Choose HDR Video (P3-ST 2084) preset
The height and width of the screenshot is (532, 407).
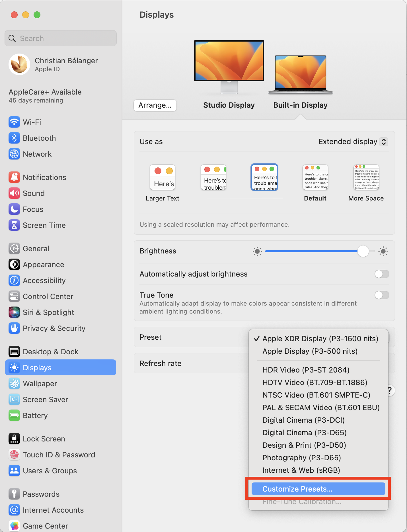point(318,370)
